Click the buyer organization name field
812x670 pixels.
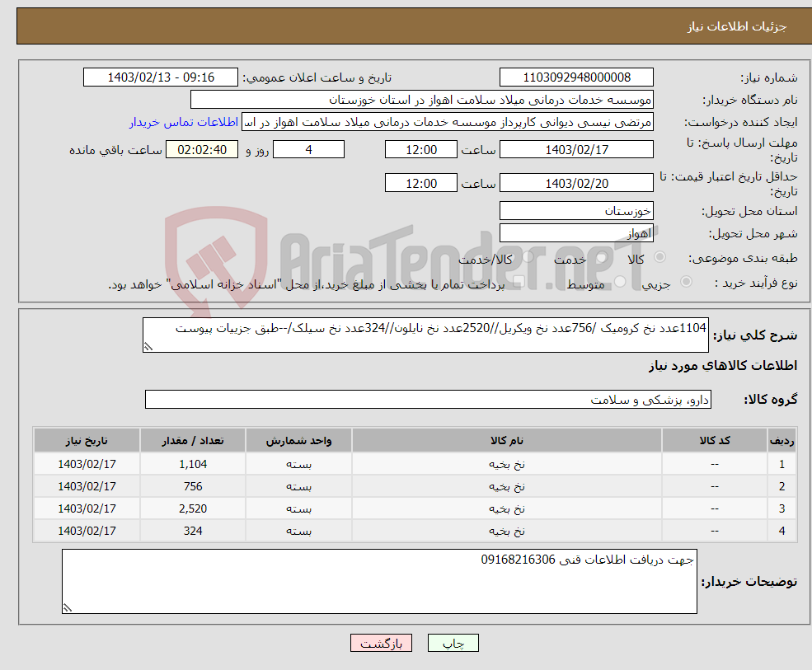(x=422, y=100)
